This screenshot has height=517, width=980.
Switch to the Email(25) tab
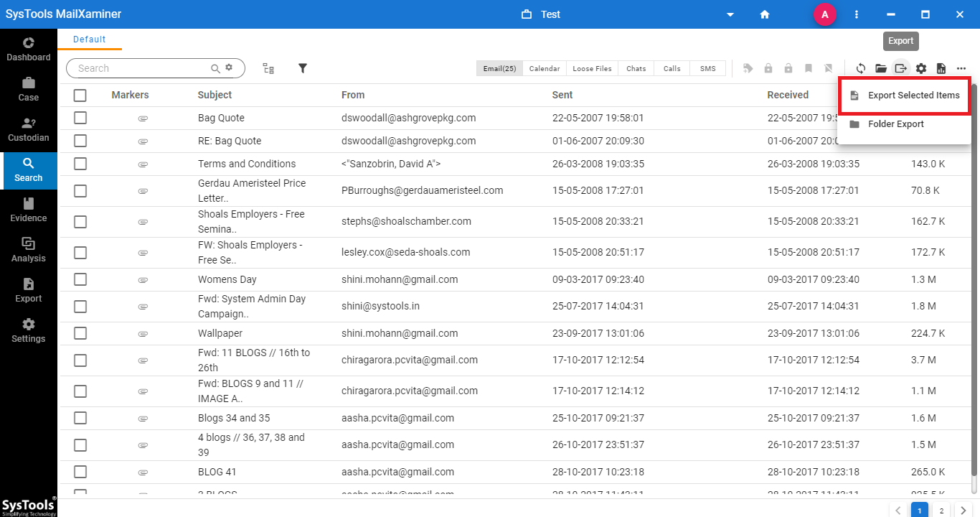coord(499,68)
